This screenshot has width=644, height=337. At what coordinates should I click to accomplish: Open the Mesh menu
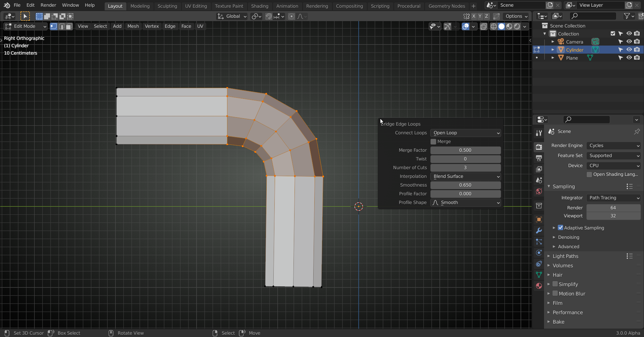pos(133,26)
